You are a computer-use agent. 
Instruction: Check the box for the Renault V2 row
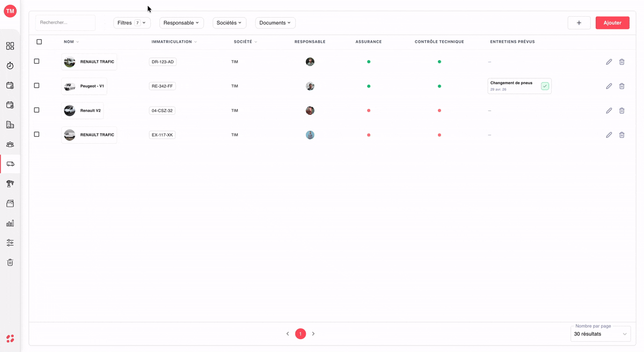point(36,110)
